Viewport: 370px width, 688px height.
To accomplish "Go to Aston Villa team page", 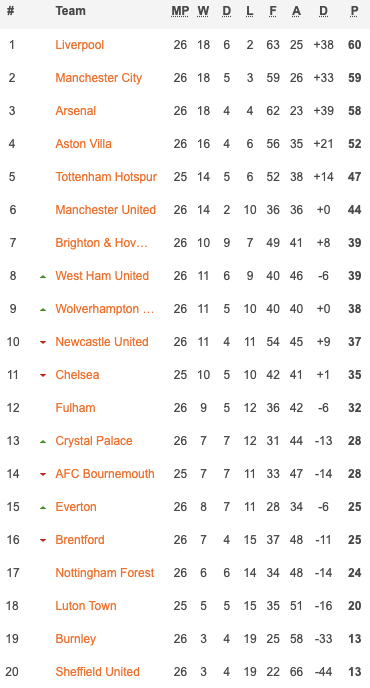I will [x=83, y=144].
